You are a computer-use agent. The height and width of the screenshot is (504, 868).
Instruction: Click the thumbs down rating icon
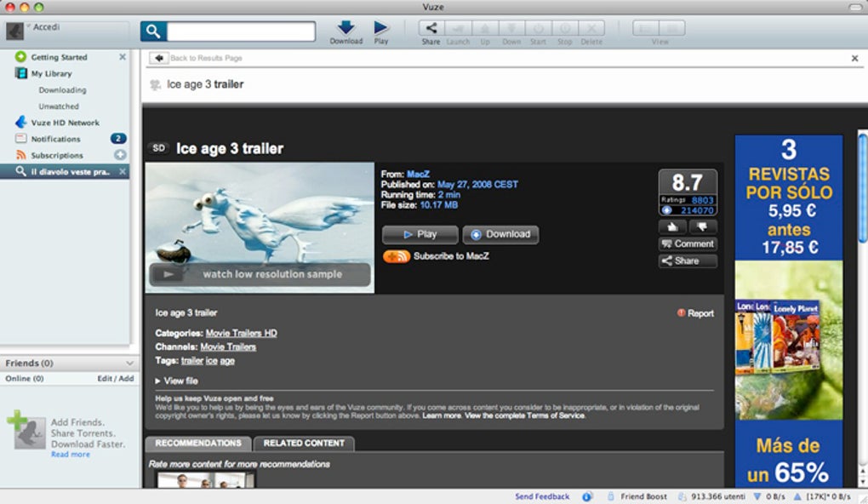702,226
